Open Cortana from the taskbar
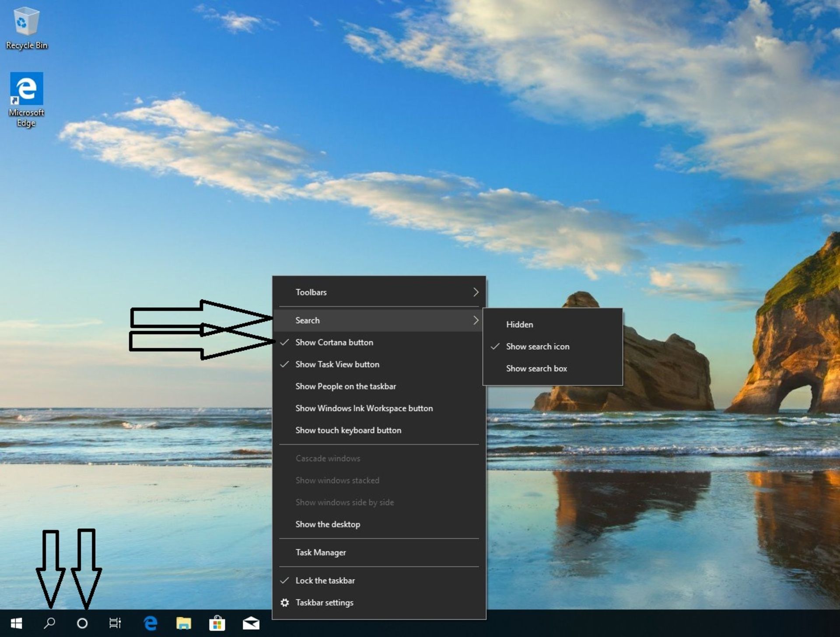Screen dimensions: 840x637 coord(82,623)
